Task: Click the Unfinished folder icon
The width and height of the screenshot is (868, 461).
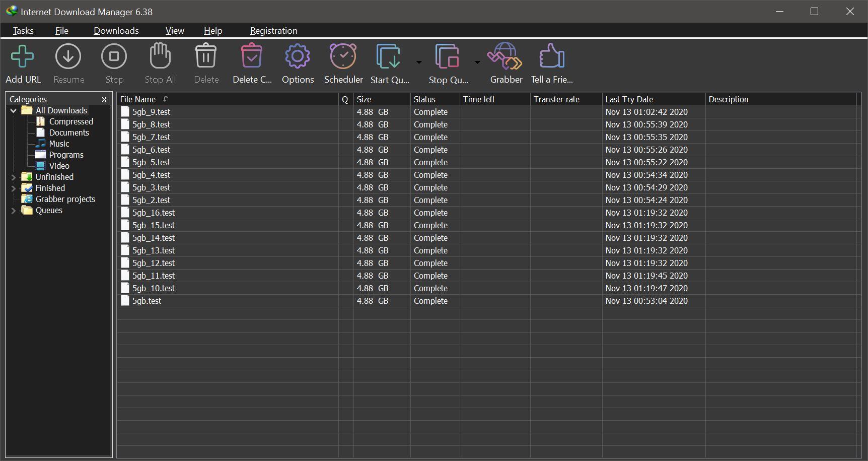Action: click(x=27, y=177)
